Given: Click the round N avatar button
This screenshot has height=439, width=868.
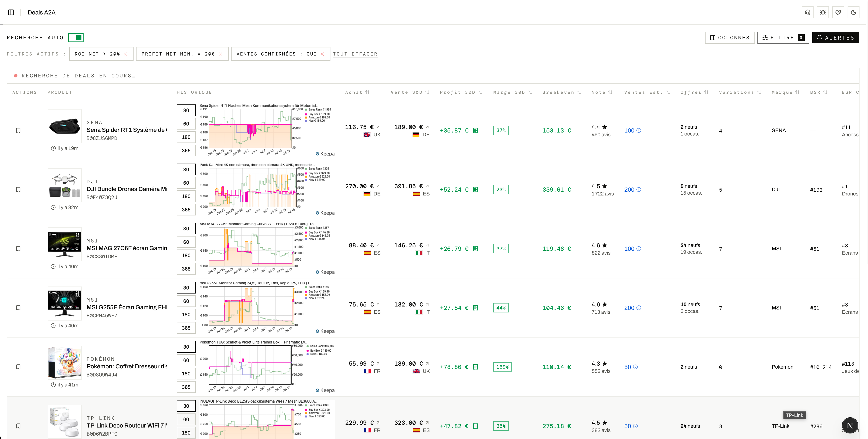Looking at the screenshot, I should pyautogui.click(x=850, y=426).
